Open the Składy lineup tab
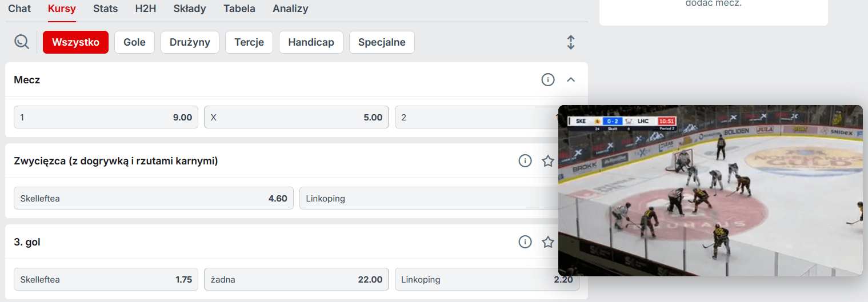Image resolution: width=868 pixels, height=302 pixels. click(x=190, y=9)
